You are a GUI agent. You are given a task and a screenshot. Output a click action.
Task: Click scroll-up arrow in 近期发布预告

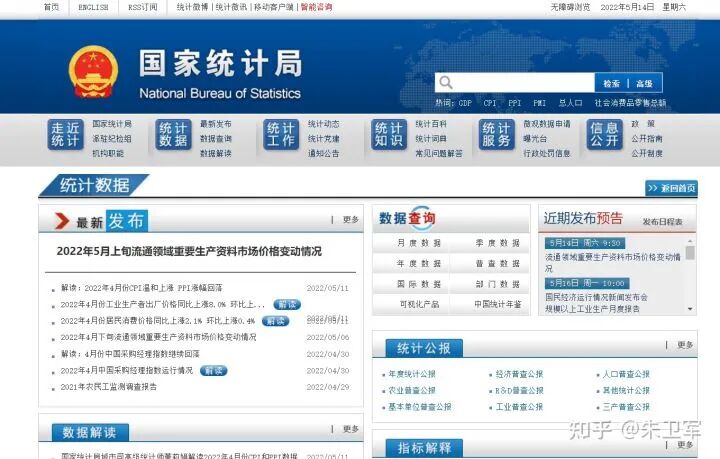pos(690,241)
